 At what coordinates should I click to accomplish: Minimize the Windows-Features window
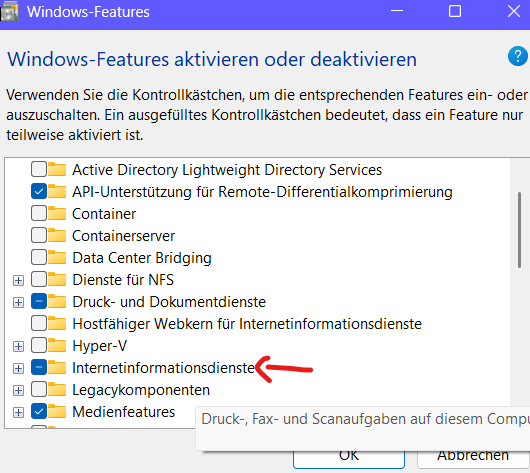coord(397,11)
